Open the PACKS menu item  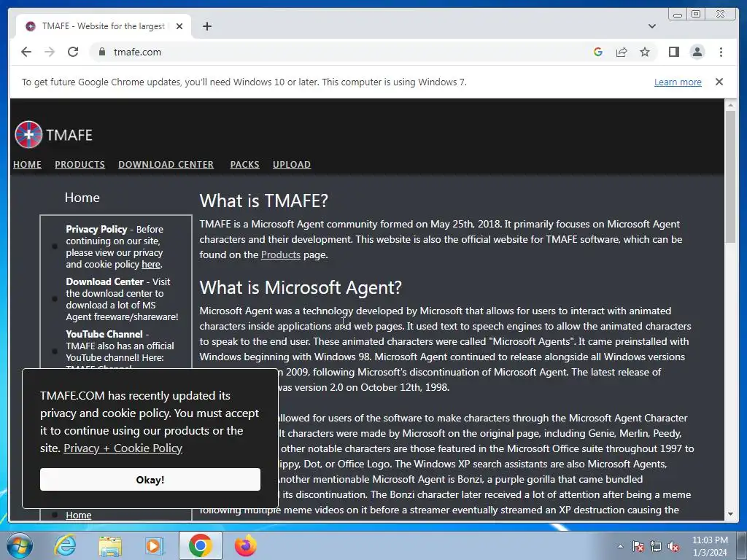(244, 164)
